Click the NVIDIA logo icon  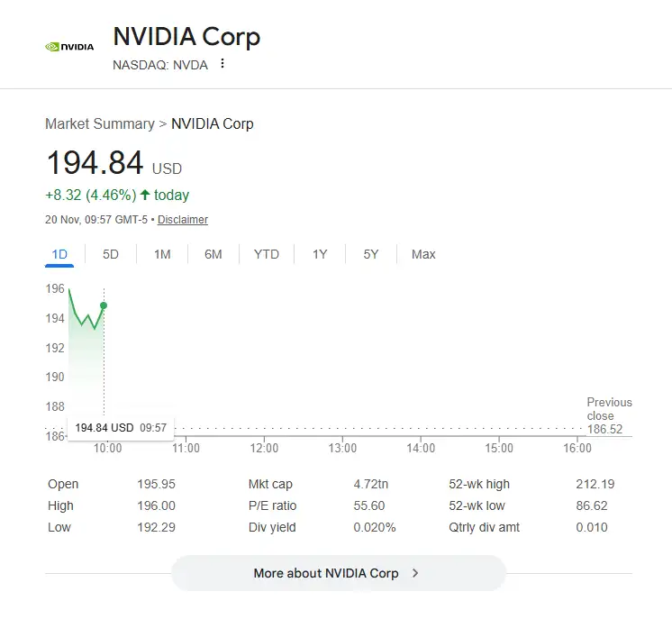pos(69,47)
